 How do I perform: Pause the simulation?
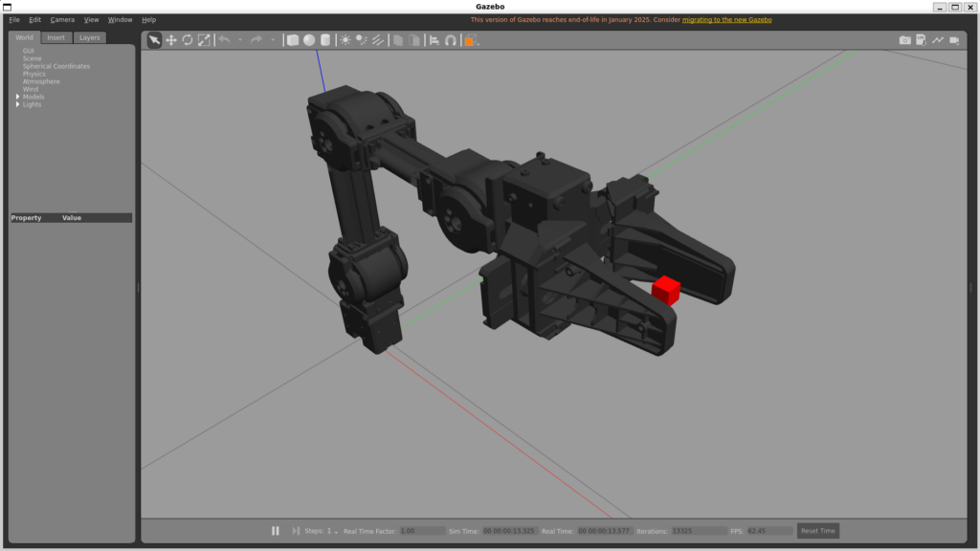tap(276, 531)
